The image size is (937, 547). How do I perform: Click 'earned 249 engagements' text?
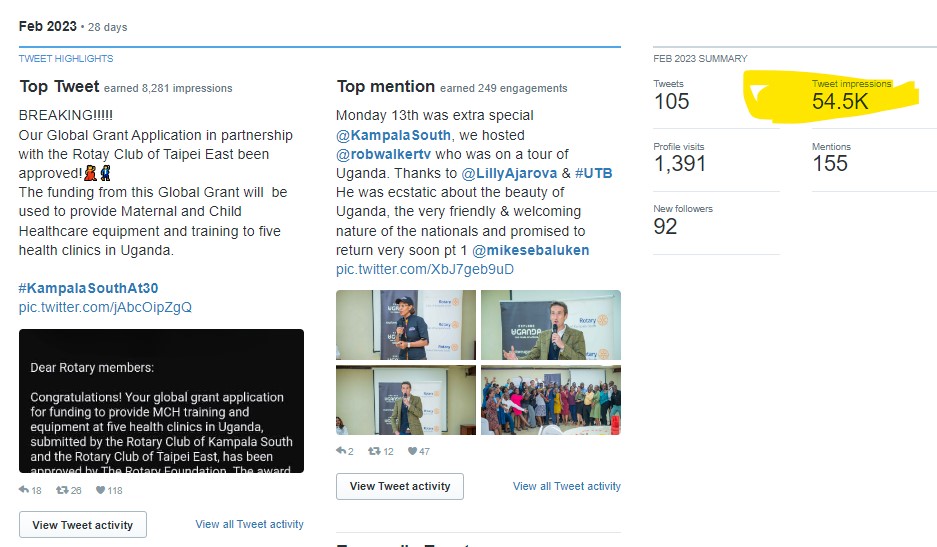(504, 88)
